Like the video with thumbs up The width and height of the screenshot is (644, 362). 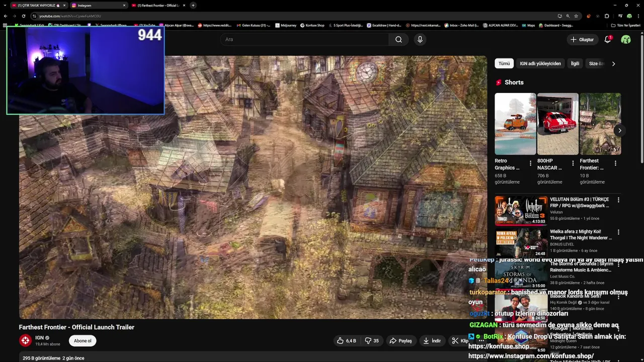[347, 340]
